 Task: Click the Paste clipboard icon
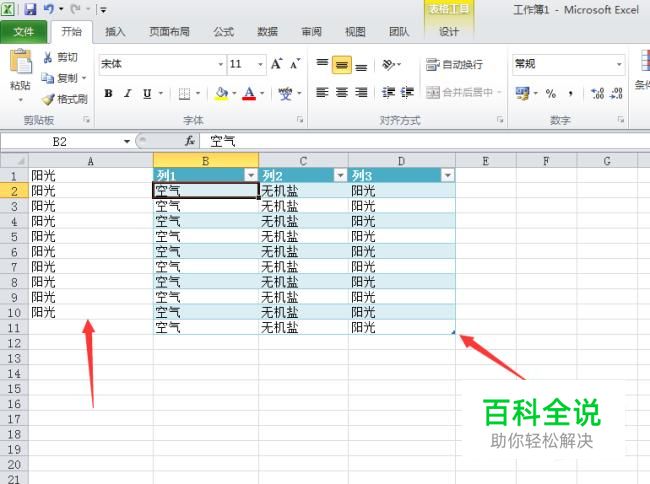pyautogui.click(x=20, y=62)
